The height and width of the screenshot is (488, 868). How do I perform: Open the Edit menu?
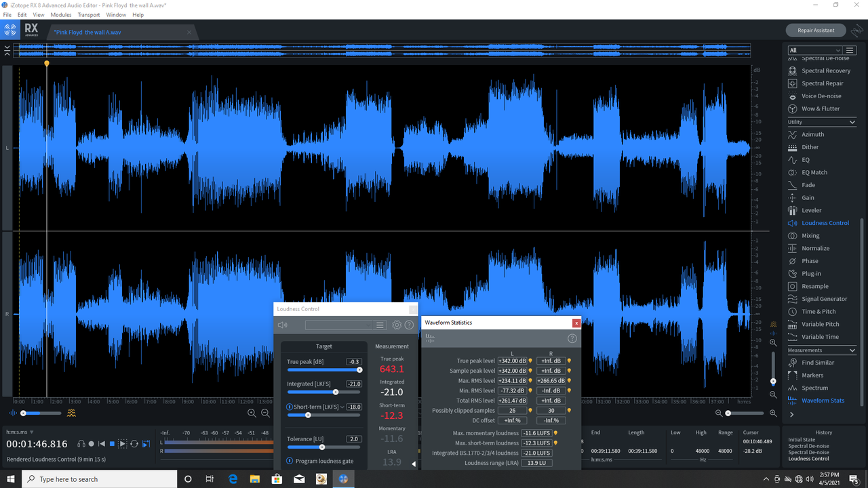click(22, 14)
